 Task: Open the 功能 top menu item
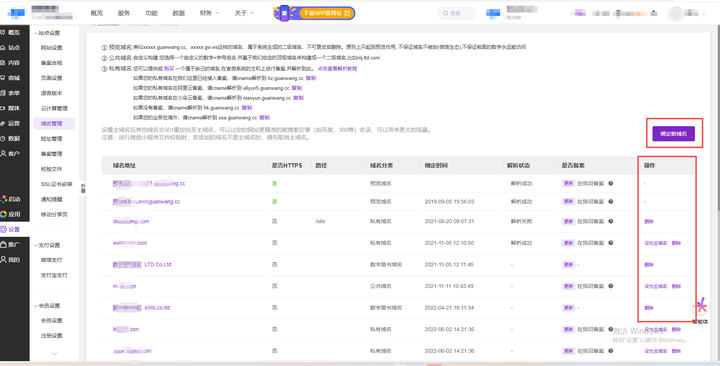pos(151,13)
